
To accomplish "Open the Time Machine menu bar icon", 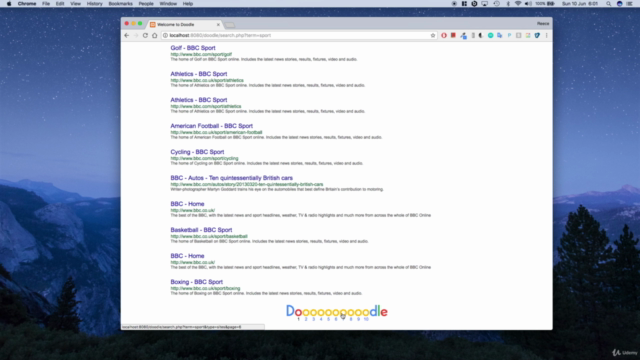I will pos(496,4).
